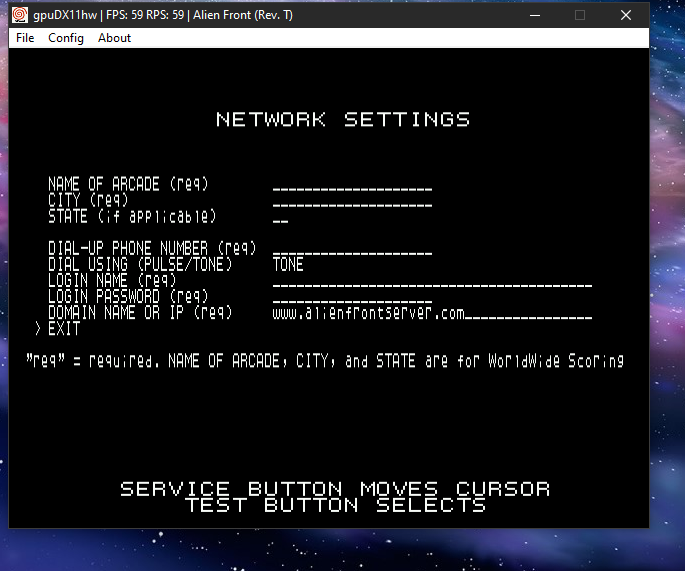
Task: Click the 'NAME OF ARCADE (req)' label
Action: pos(128,184)
